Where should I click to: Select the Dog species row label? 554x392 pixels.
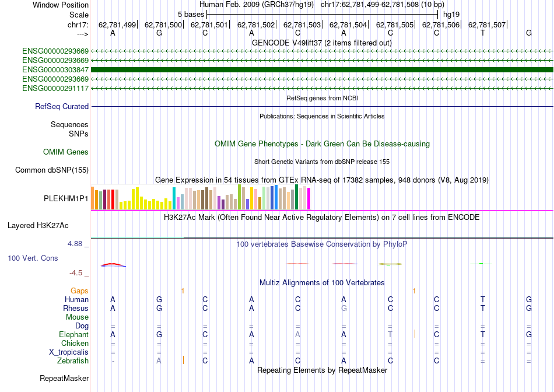click(x=82, y=326)
